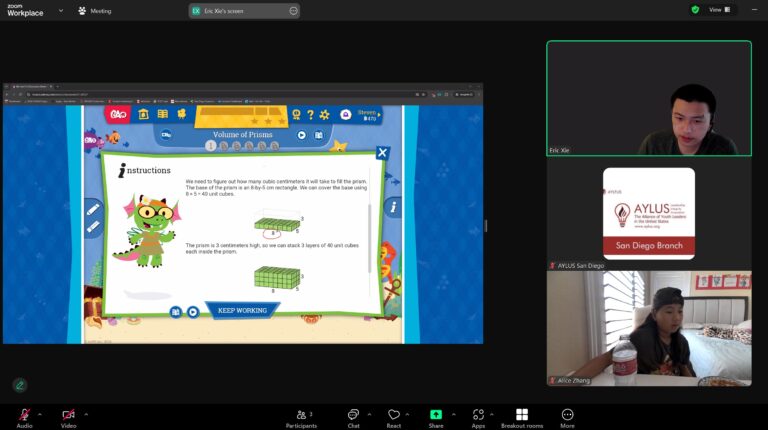768x430 pixels.
Task: Select the Meeting tab at top
Action: (95, 11)
